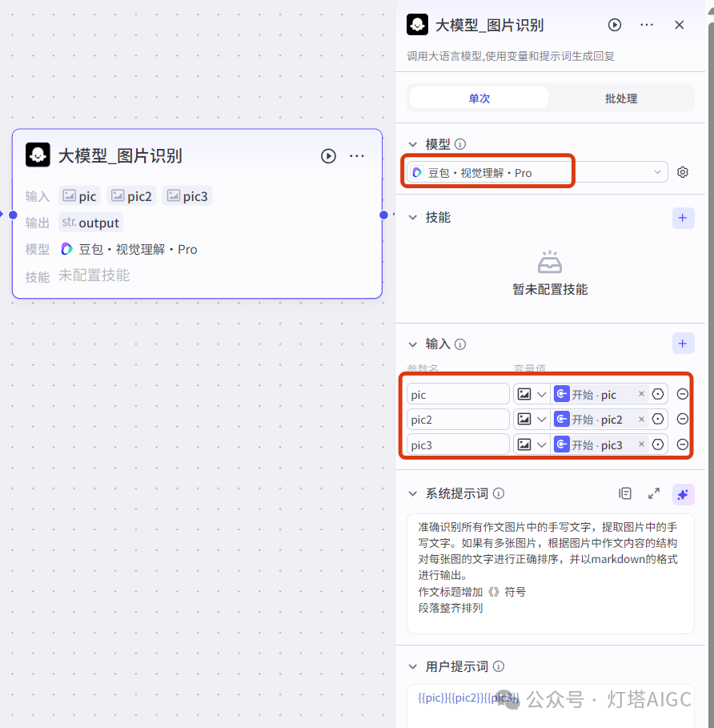Click inside the system prompt text area

coord(550,573)
